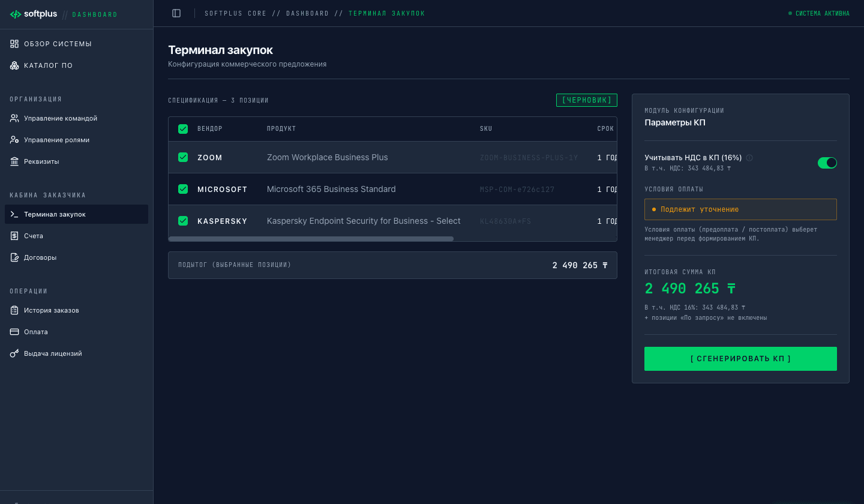
Task: Click the История заказов clipboard icon
Action: (14, 310)
